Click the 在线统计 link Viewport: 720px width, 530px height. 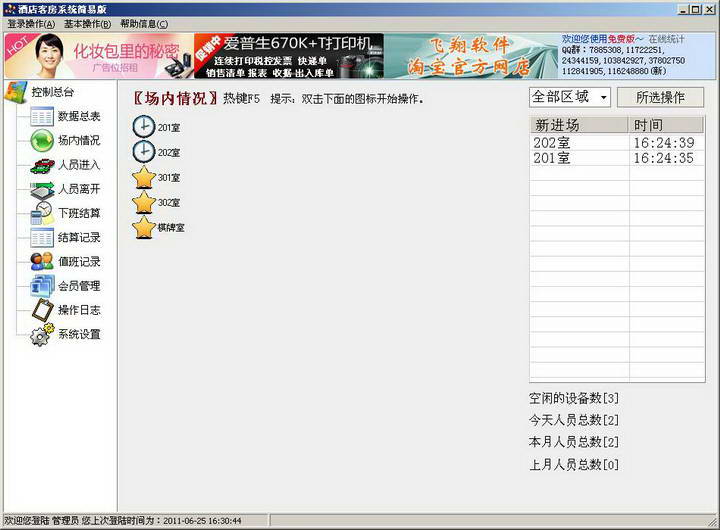tap(666, 39)
